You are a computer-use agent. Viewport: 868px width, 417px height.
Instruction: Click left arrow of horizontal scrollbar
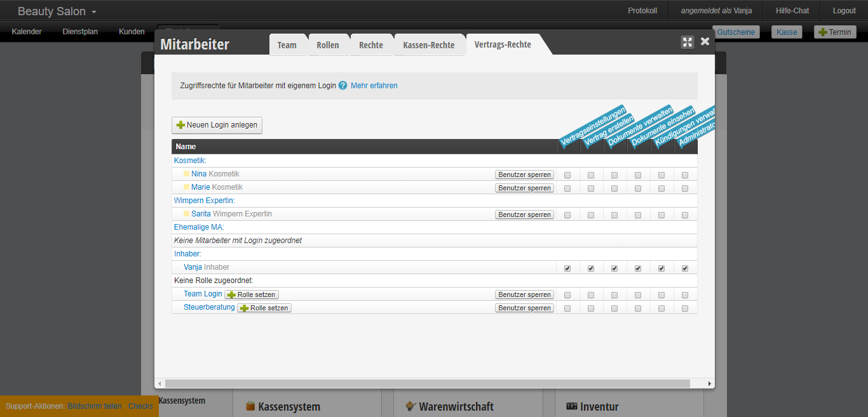[159, 383]
